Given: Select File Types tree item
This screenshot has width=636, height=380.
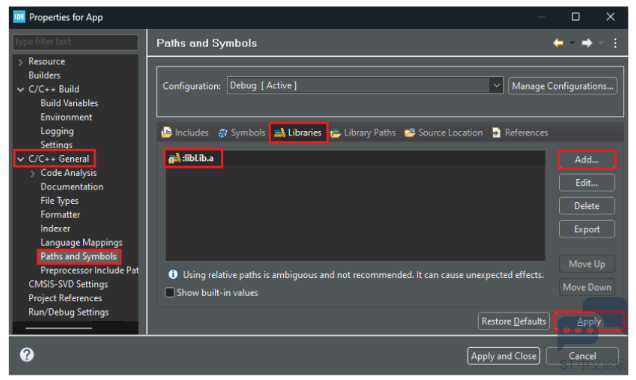Looking at the screenshot, I should [59, 201].
